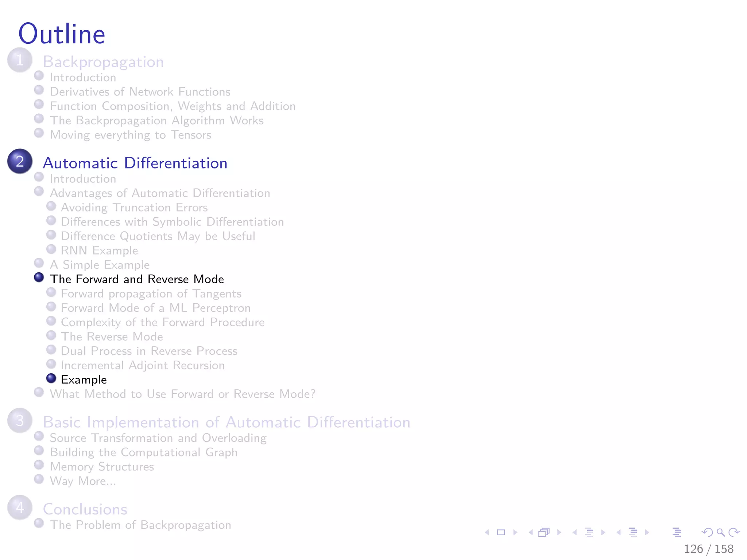Jump to Memory Structures subsection
Screen dimensions: 747x560
click(x=102, y=467)
